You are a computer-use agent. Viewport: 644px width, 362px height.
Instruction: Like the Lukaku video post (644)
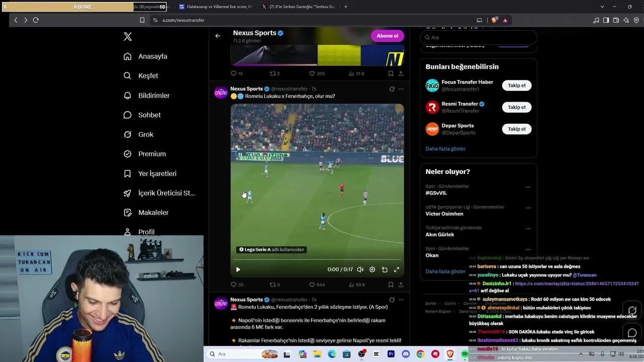[x=317, y=285]
